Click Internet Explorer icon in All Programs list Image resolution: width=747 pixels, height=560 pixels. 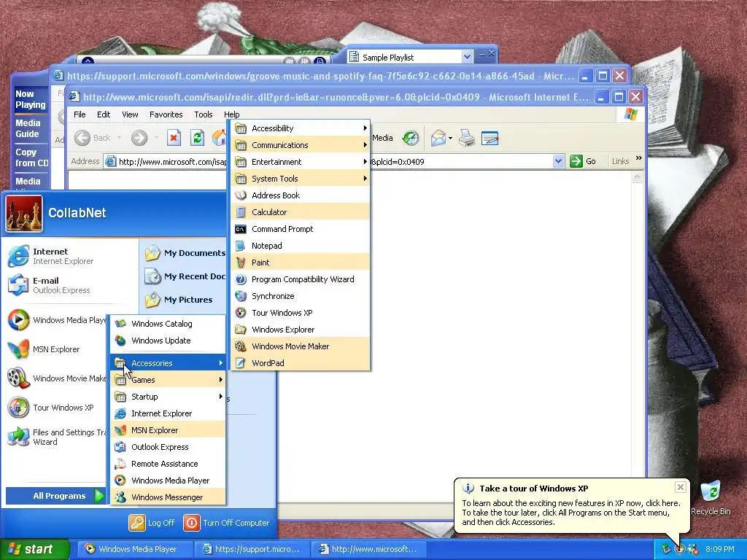point(120,413)
